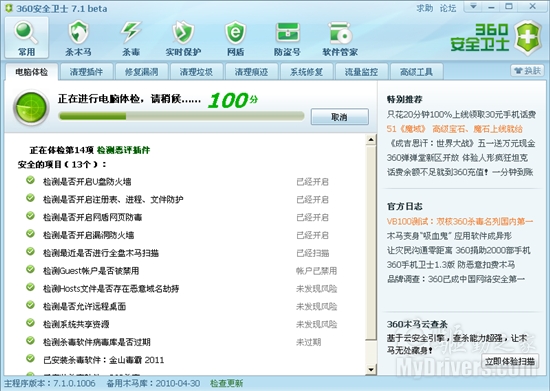This screenshot has height=391, width=550.
Task: Open the 360手机卫士1.3版 news link
Action: coord(451,264)
